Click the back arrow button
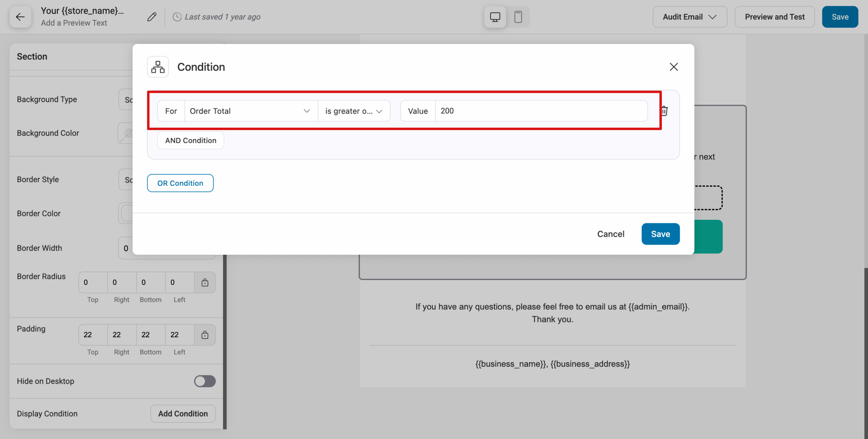The image size is (868, 439). [x=20, y=17]
